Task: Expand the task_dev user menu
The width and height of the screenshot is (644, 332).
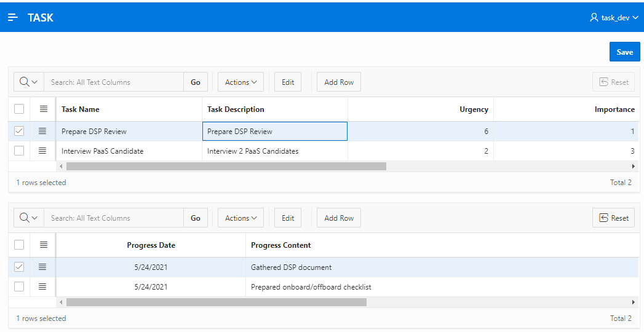Action: point(614,18)
